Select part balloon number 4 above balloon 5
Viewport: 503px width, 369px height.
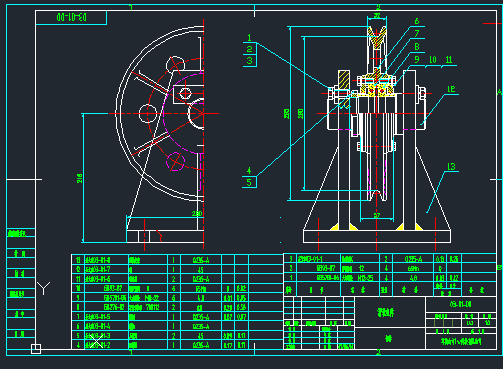pyautogui.click(x=249, y=171)
